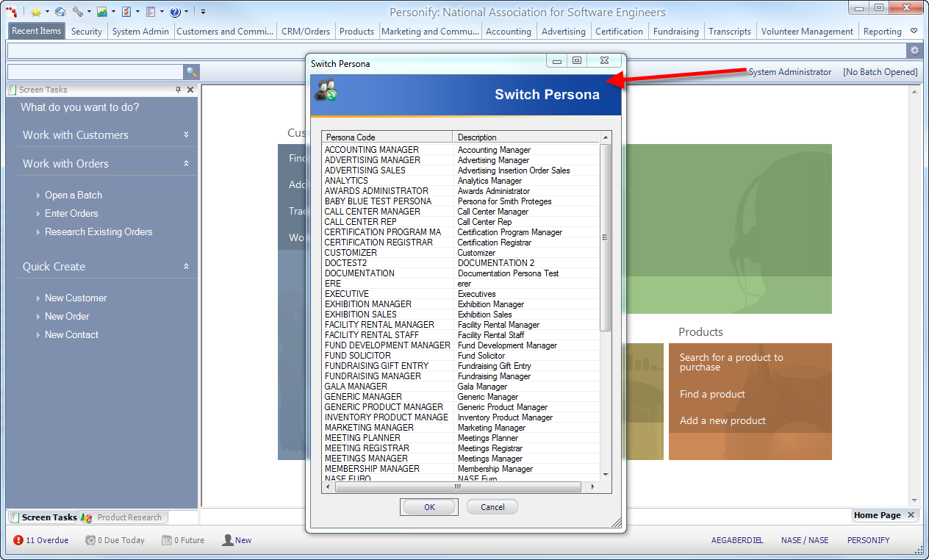This screenshot has height=560, width=929.
Task: Click the wrench tools icon
Action: click(78, 12)
